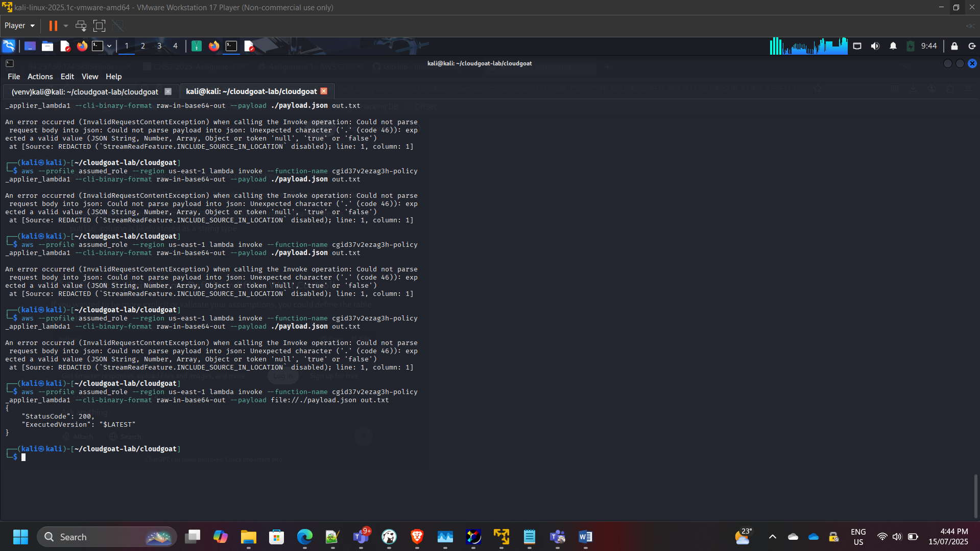Viewport: 980px width, 551px height.
Task: Open the Actions menu in the terminal
Action: click(40, 76)
